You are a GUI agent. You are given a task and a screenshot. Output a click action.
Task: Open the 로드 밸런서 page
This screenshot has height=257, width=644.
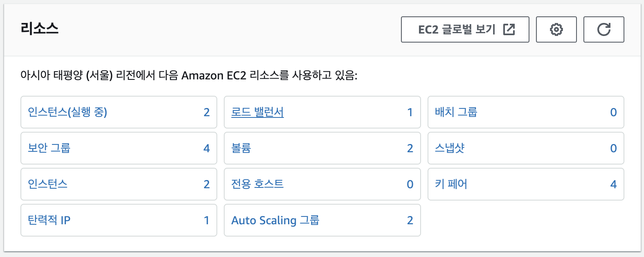(x=257, y=113)
